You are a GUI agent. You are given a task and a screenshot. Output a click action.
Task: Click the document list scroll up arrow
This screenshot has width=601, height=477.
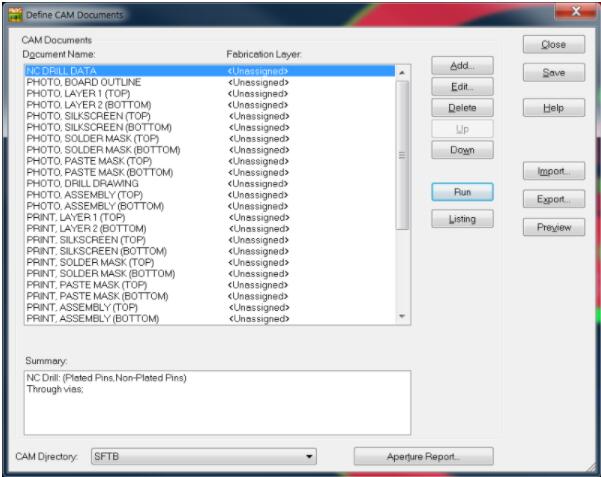pos(402,72)
